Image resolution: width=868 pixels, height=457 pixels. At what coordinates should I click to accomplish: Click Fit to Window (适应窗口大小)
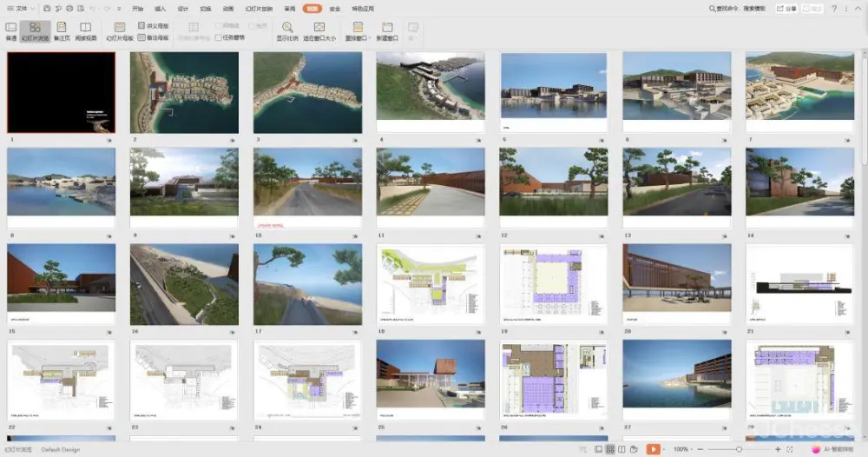(x=319, y=31)
